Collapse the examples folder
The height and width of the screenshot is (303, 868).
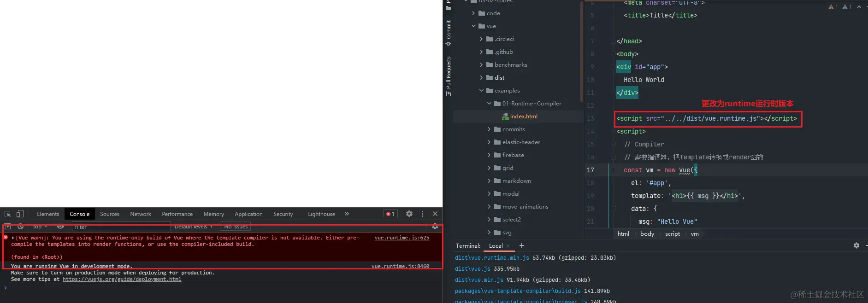tap(481, 91)
